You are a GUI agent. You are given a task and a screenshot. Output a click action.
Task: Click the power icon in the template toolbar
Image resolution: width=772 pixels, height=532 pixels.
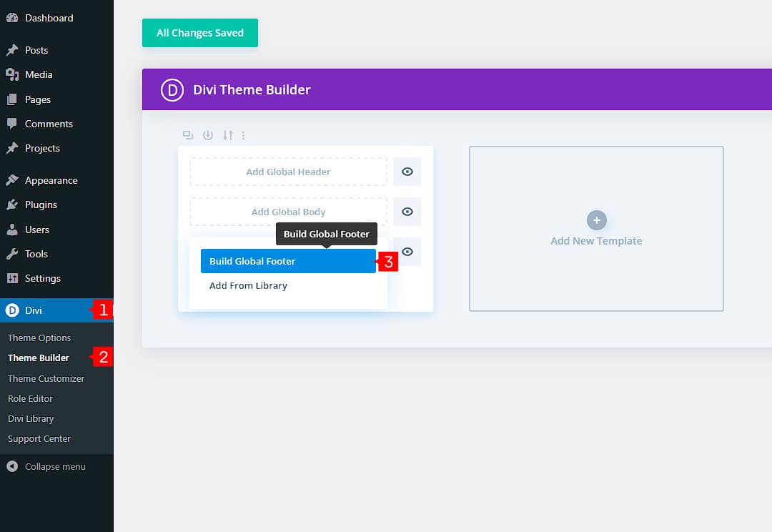pos(207,135)
